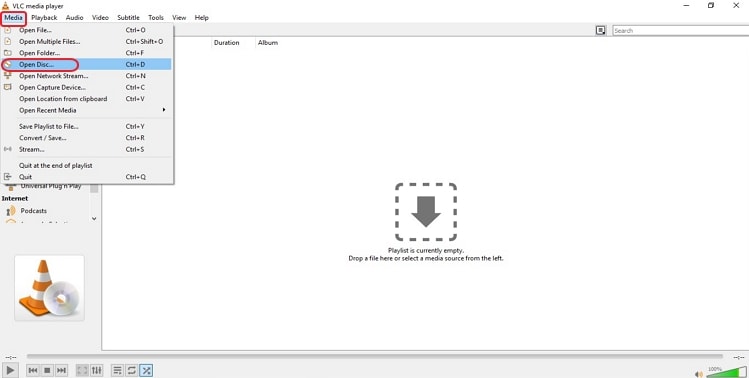Toggle the playlist view mode icon
749x378 pixels.
point(600,30)
